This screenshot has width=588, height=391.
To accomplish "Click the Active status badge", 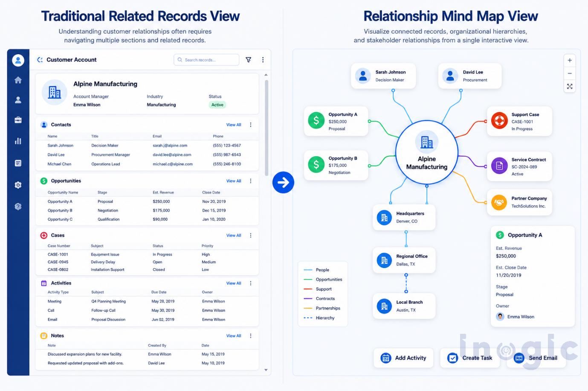I will [217, 105].
